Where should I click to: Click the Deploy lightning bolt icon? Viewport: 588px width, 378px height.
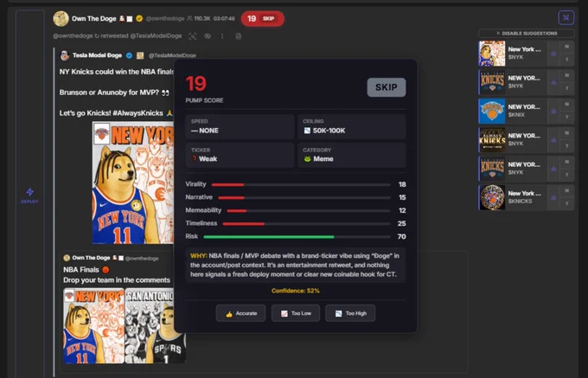29,192
